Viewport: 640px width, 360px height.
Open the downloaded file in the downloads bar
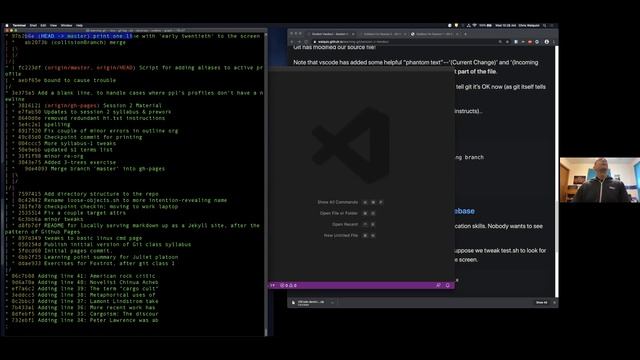pyautogui.click(x=308, y=303)
